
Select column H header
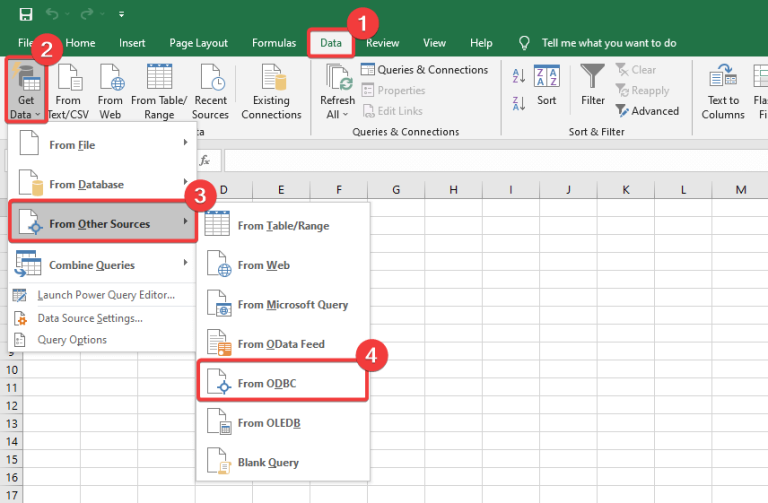pyautogui.click(x=454, y=190)
